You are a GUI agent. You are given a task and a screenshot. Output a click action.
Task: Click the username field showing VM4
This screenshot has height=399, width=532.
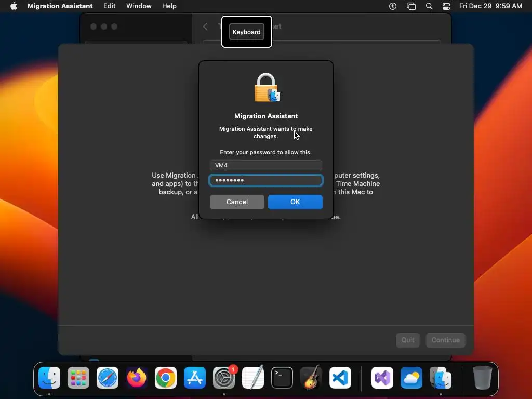[266, 165]
